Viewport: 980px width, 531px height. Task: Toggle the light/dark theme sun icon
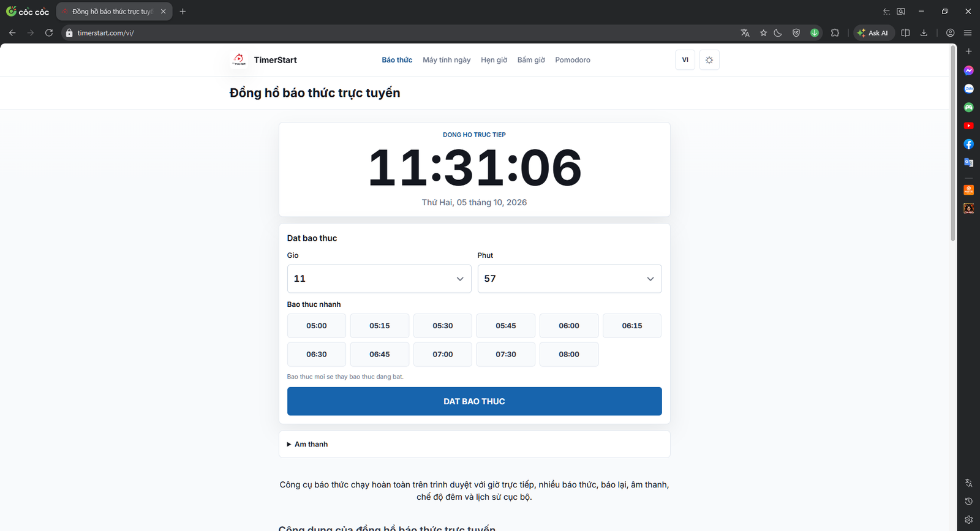point(709,60)
